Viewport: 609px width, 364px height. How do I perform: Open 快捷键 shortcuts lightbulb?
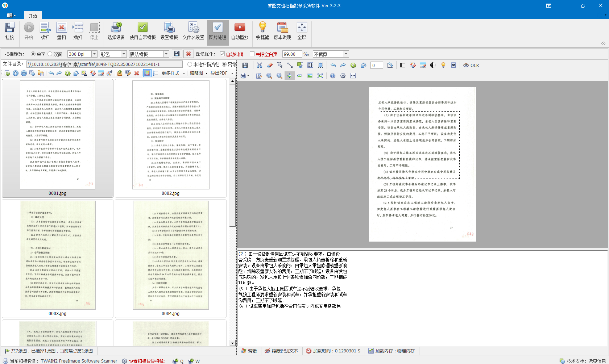point(263,31)
